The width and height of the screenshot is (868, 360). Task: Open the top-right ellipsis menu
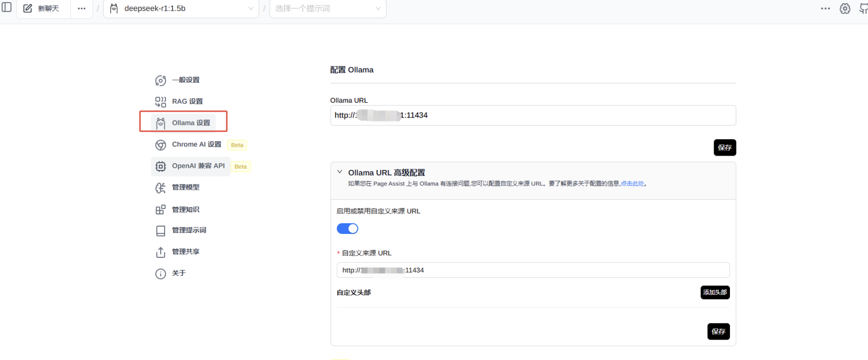click(x=825, y=9)
